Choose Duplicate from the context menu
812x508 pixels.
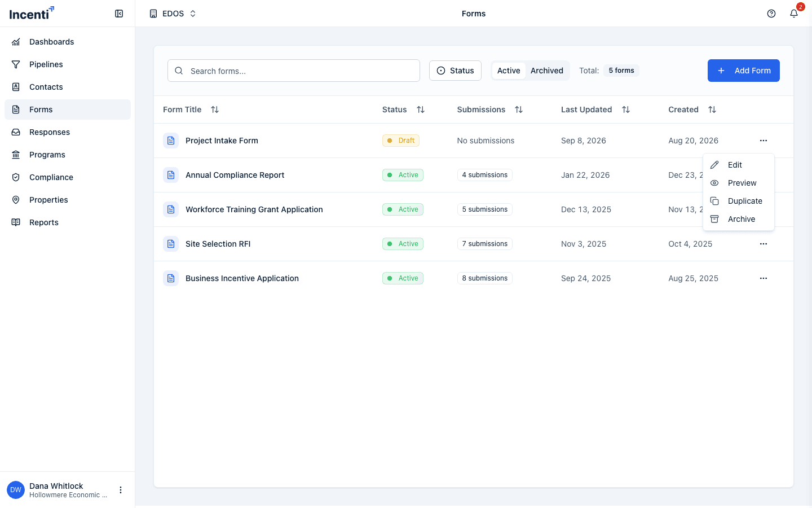click(x=739, y=201)
